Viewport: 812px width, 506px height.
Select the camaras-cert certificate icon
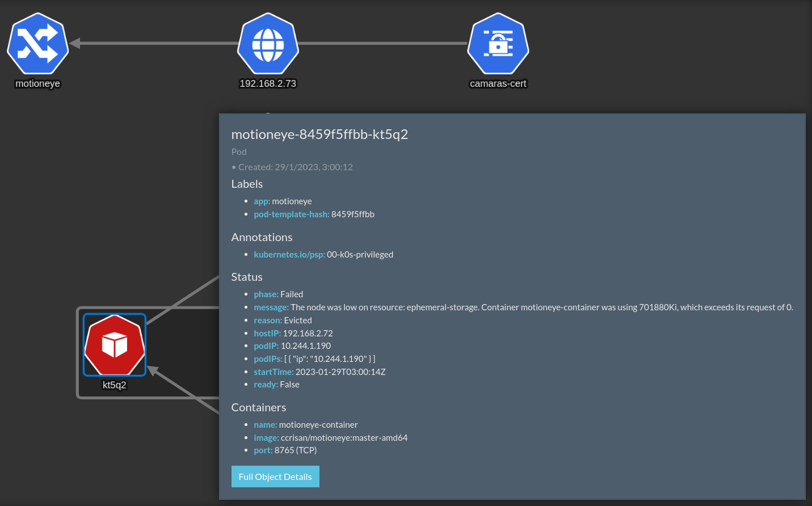(x=498, y=44)
